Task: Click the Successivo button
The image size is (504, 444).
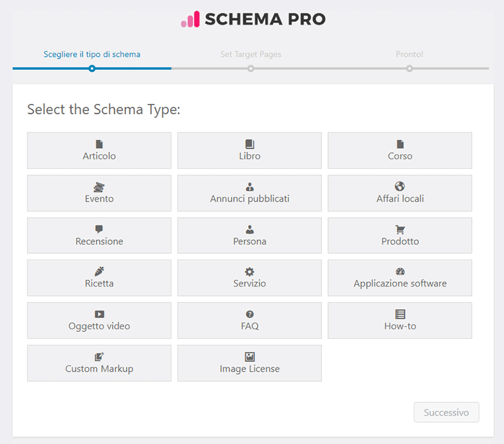Action: (x=446, y=412)
